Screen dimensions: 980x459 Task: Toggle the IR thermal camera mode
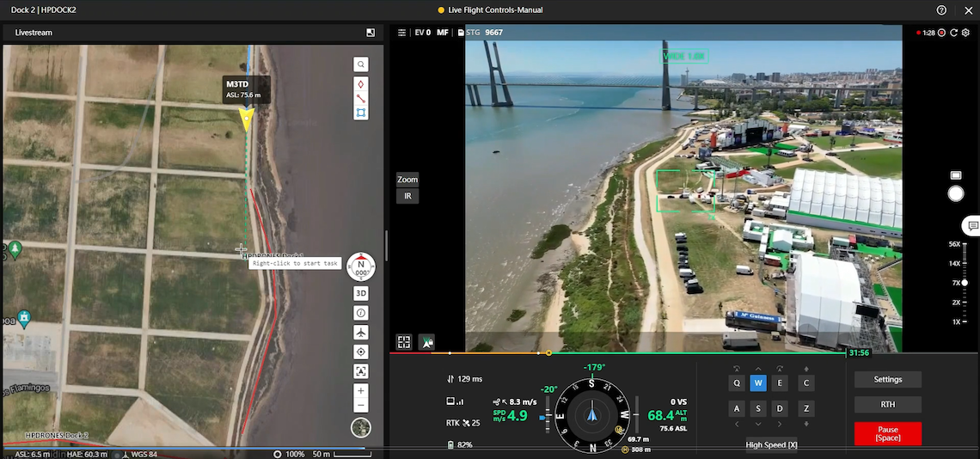click(x=407, y=196)
